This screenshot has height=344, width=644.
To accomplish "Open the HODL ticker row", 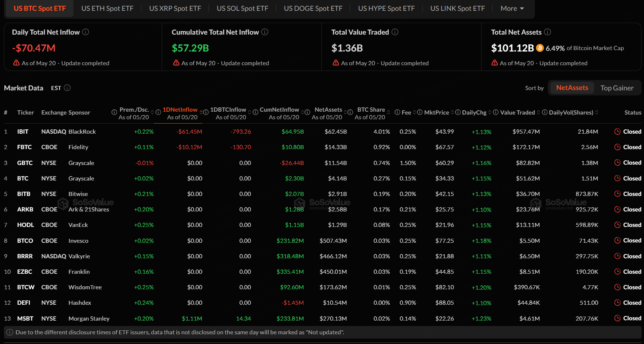I will 322,225.
